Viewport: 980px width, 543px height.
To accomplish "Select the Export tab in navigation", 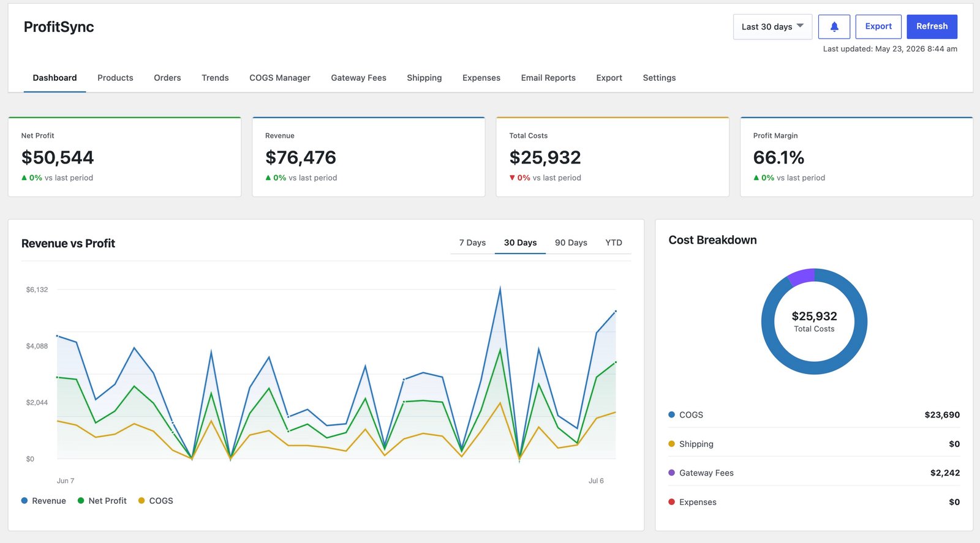I will [x=609, y=78].
